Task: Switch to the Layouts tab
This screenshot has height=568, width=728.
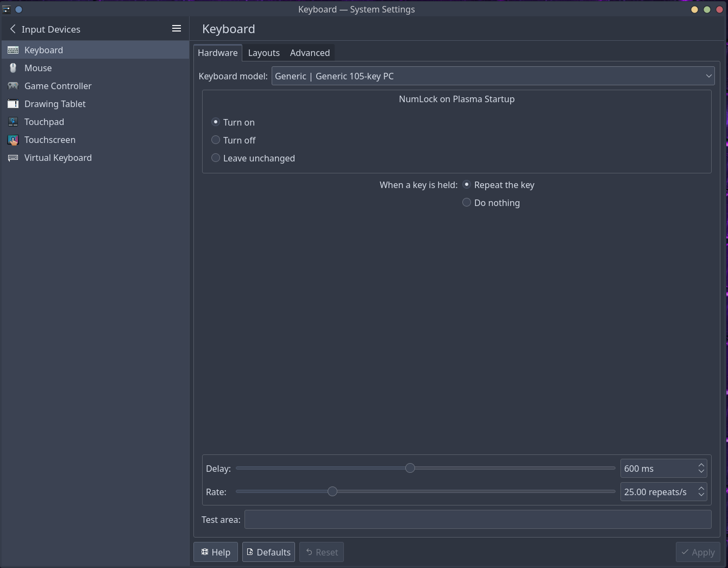Action: [263, 53]
